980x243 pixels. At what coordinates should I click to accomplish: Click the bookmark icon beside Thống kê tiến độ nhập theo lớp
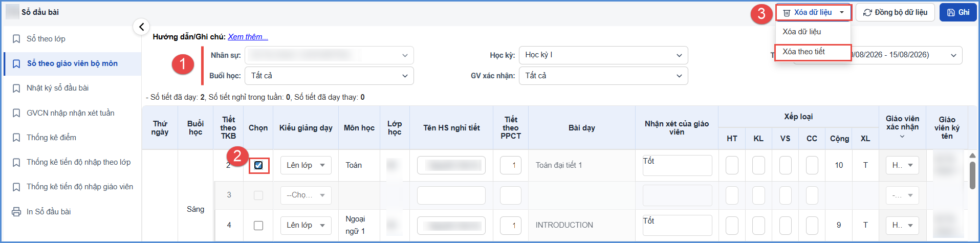(x=16, y=162)
